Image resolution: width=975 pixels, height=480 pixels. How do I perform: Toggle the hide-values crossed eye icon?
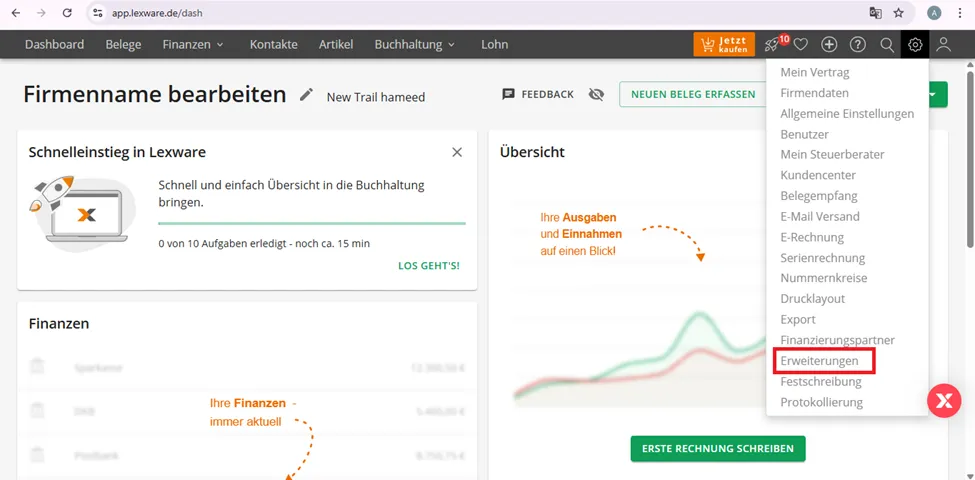point(596,95)
